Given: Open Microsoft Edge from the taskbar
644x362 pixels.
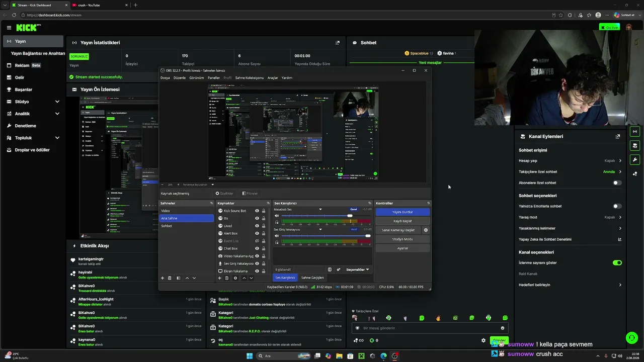Looking at the screenshot, I should point(383,356).
